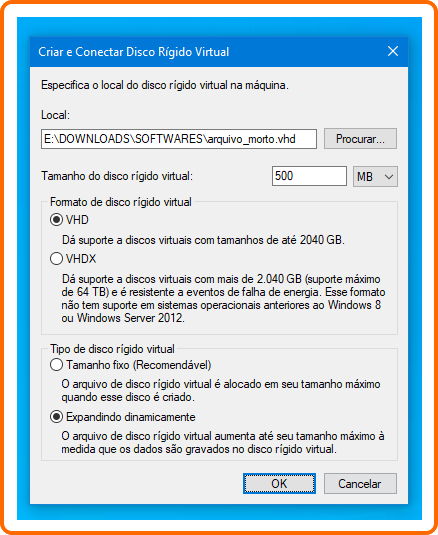The height and width of the screenshot is (535, 438).
Task: Open the Procurar... file browser
Action: [360, 139]
